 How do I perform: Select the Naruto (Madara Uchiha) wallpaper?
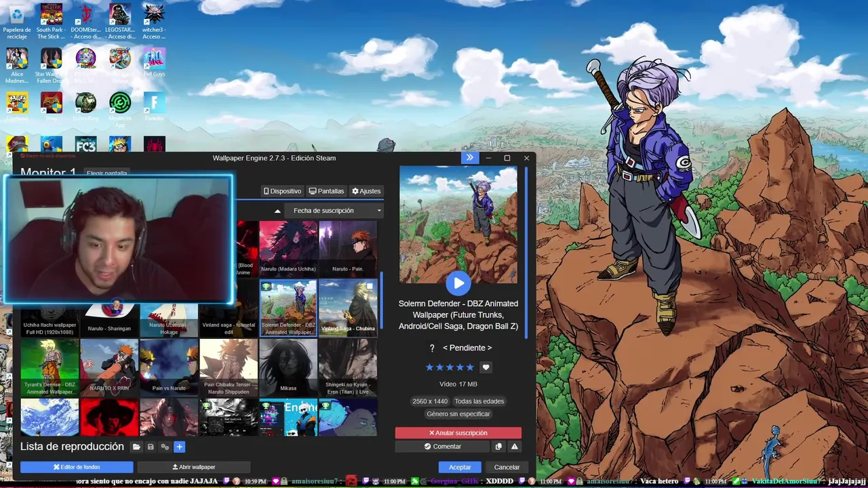(288, 249)
